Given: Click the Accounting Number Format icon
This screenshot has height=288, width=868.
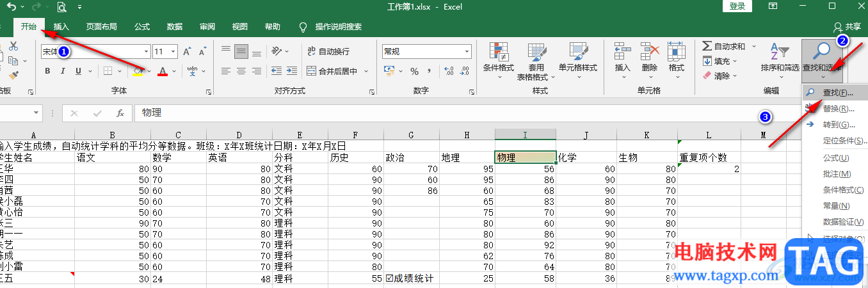Looking at the screenshot, I should (x=390, y=71).
